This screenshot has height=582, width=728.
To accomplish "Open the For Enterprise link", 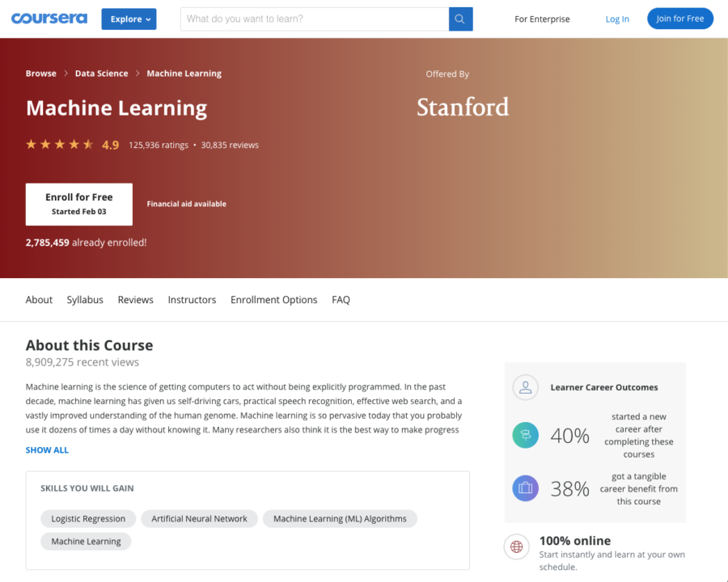I will click(542, 19).
